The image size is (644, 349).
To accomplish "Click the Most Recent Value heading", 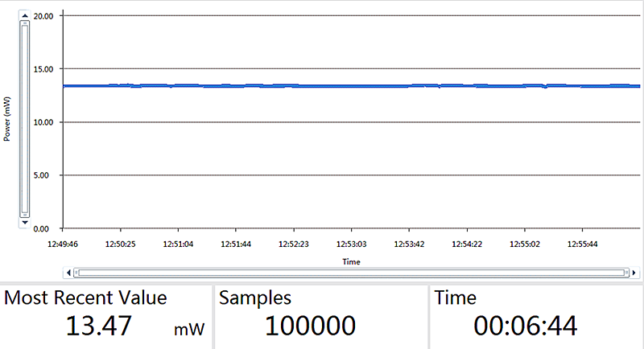I will point(86,298).
